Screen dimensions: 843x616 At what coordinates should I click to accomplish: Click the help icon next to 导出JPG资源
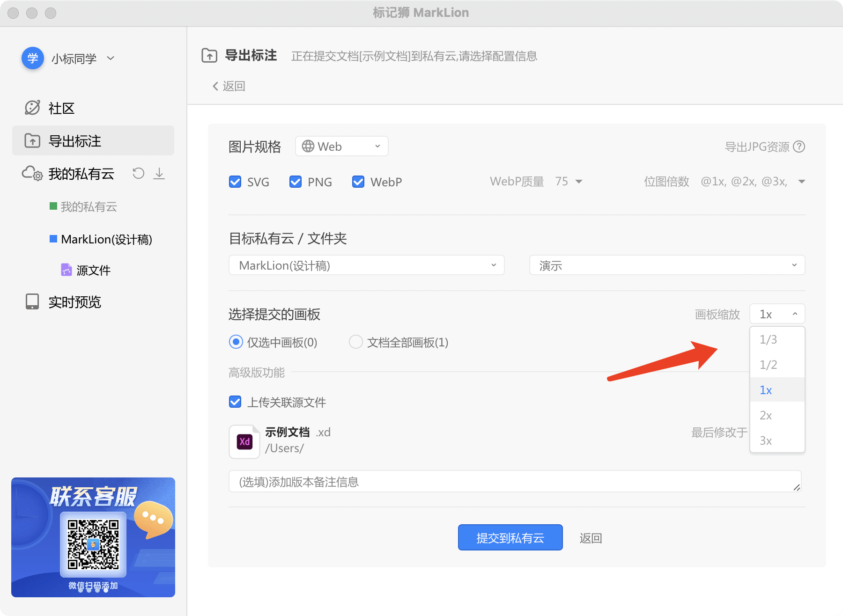coord(799,147)
